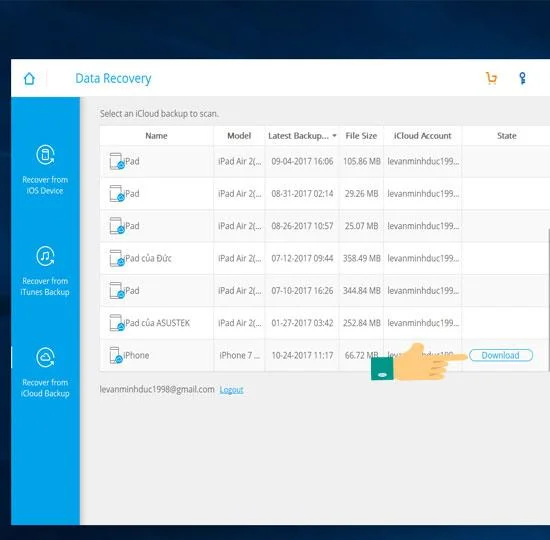Select Recover from iOS Device icon
Screen dimensions: 550x540
[45, 155]
